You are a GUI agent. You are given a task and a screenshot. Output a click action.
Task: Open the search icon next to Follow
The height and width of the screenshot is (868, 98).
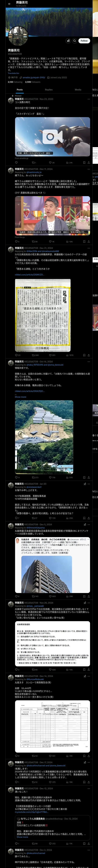(75, 41)
